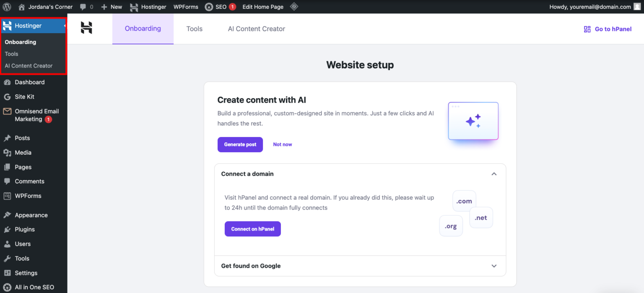The width and height of the screenshot is (644, 293).
Task: Click the Appearance paintbrush icon
Action: pos(8,215)
